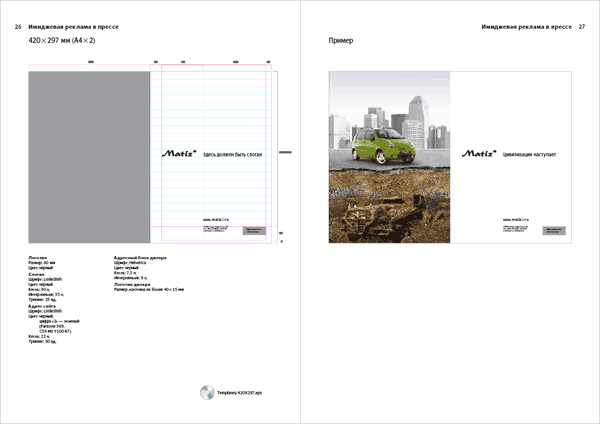600x424 pixels.
Task: Click the dealer logo box in the example ad
Action: tap(553, 230)
